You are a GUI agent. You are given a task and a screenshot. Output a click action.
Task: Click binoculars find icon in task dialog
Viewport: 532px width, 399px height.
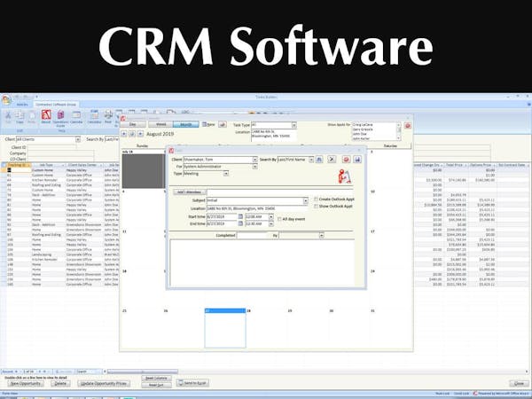click(319, 160)
